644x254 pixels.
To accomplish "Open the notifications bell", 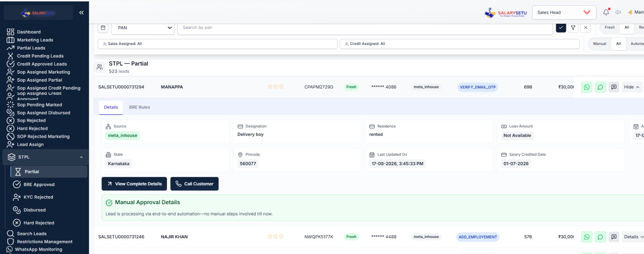I will [606, 12].
